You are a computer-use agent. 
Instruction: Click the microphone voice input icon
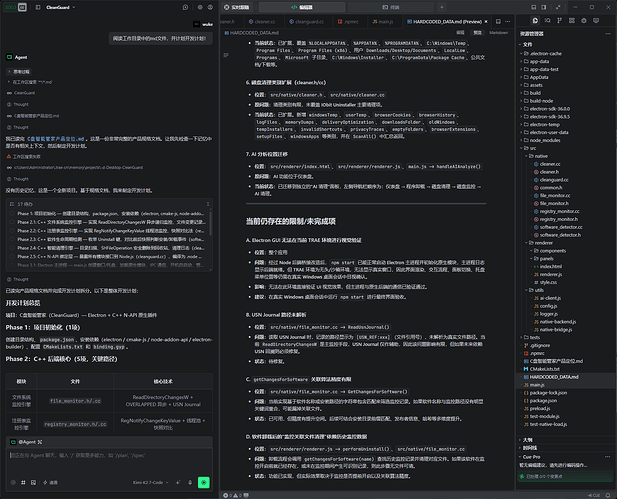[190, 482]
